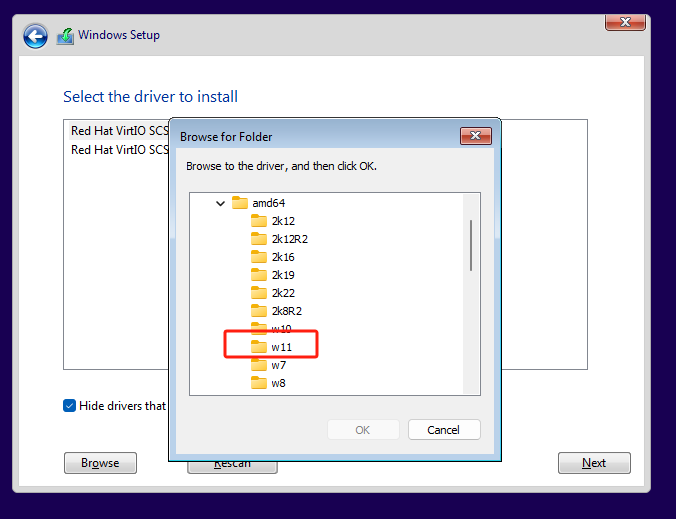
Task: Click the Browse button
Action: [x=100, y=463]
